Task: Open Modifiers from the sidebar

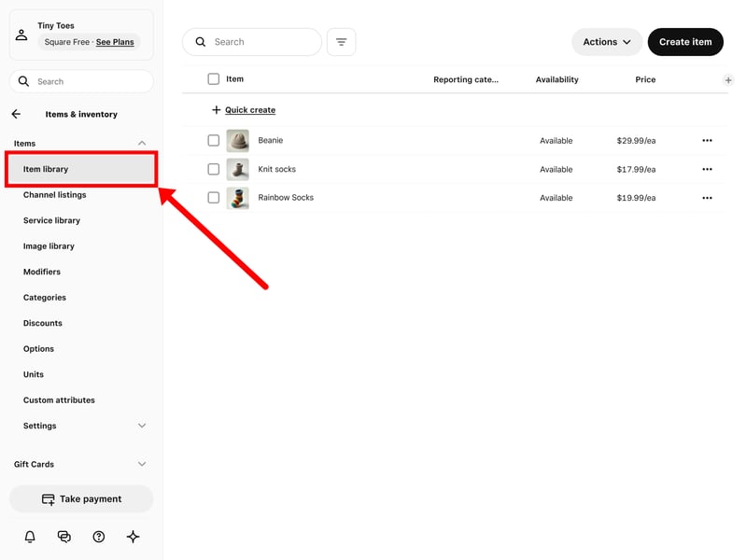Action: click(x=42, y=272)
